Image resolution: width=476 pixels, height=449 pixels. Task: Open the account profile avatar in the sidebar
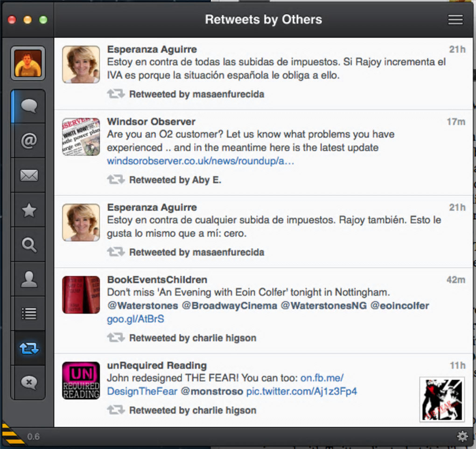pos(28,63)
